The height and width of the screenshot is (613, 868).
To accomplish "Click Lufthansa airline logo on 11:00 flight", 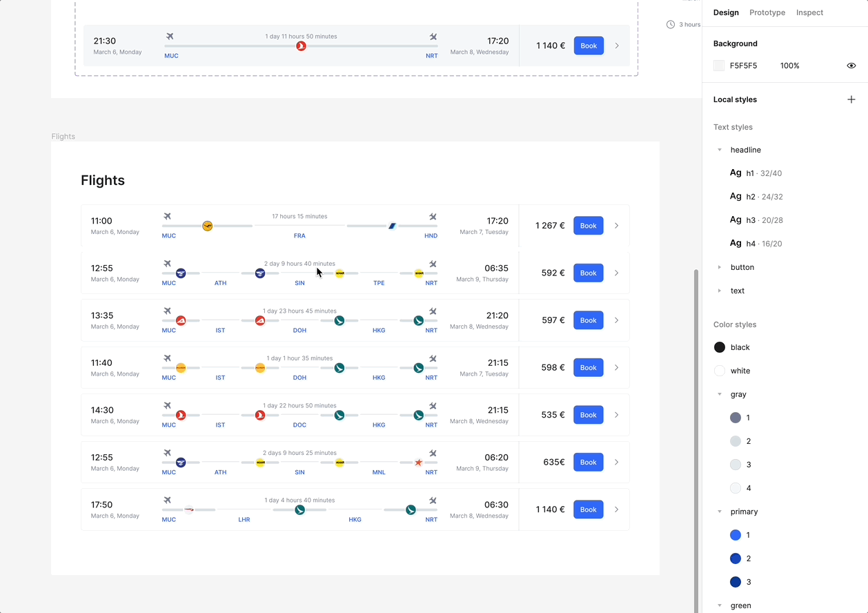I will click(x=207, y=226).
